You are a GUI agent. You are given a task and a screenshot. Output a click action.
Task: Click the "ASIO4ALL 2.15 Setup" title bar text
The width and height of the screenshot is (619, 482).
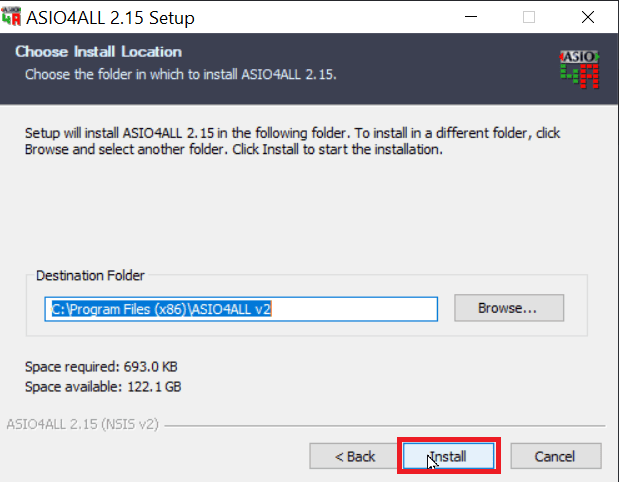[110, 18]
